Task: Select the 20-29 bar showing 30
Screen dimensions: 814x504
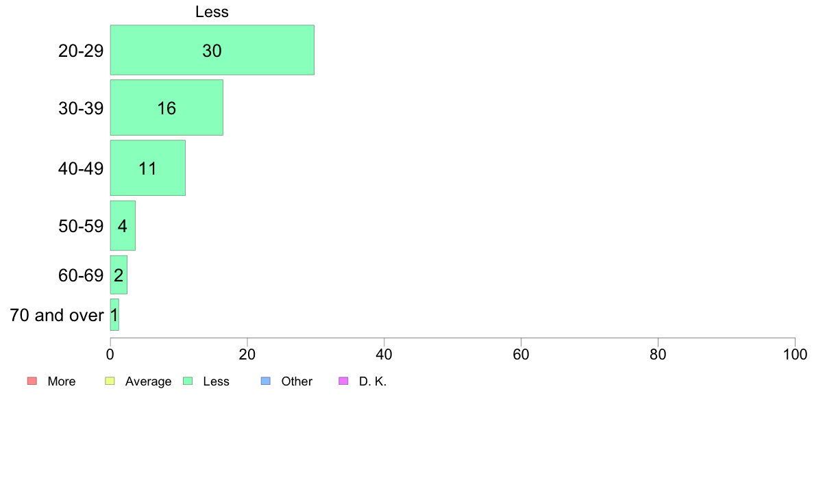Action: [212, 50]
